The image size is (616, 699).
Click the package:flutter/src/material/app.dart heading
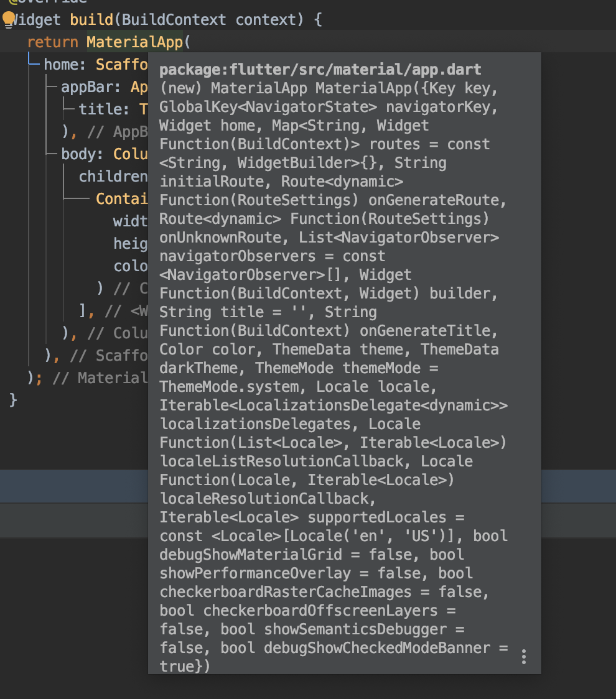click(x=320, y=70)
